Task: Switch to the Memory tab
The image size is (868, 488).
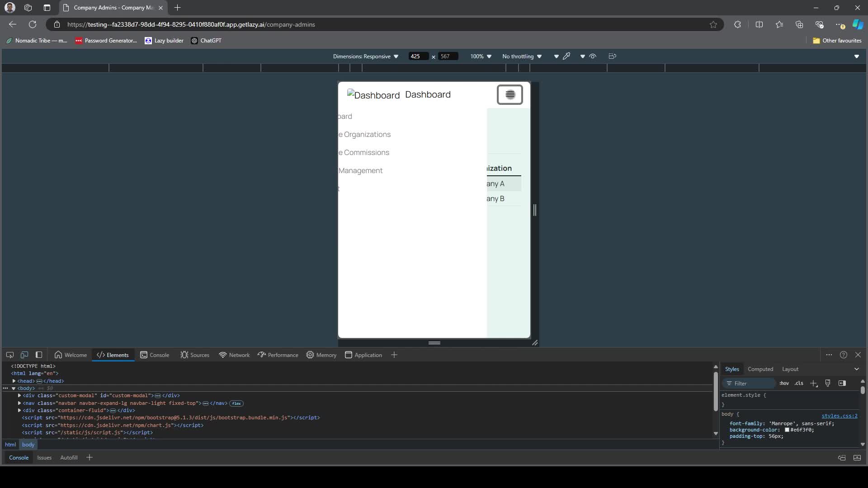Action: 321,355
